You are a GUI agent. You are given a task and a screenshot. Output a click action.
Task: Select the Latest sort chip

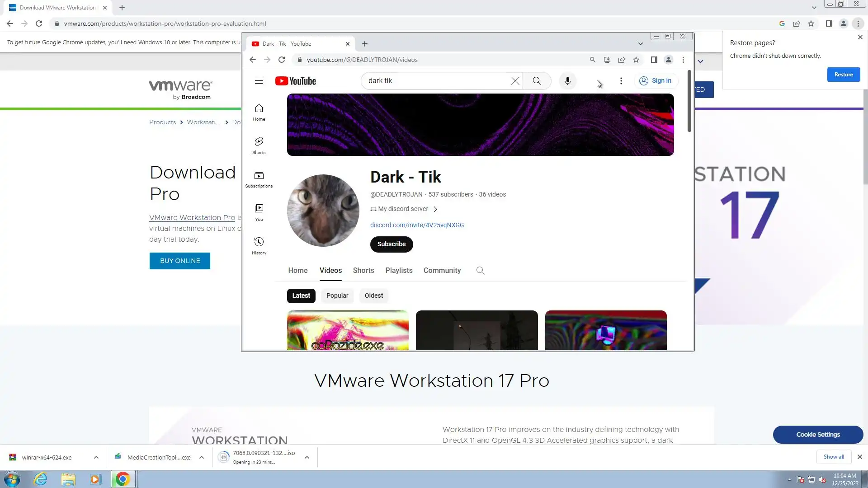click(x=301, y=296)
